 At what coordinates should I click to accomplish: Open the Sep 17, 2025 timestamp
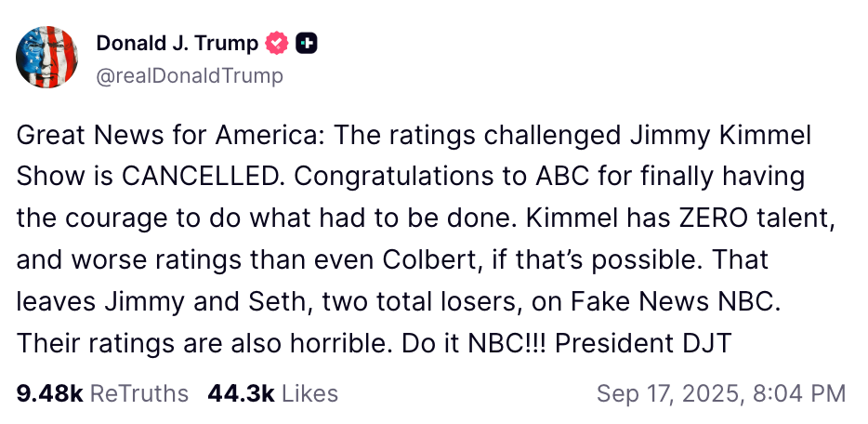coord(669,393)
